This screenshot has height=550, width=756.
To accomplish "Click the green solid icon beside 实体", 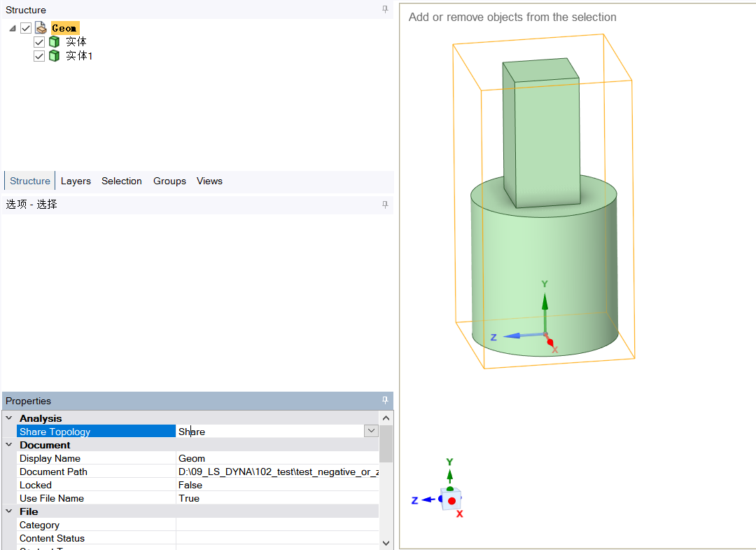I will [54, 42].
